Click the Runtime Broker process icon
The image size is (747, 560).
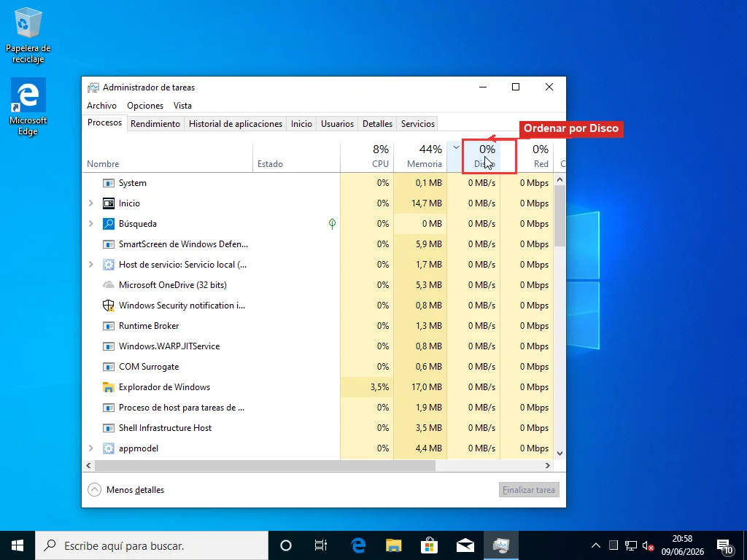coord(109,326)
